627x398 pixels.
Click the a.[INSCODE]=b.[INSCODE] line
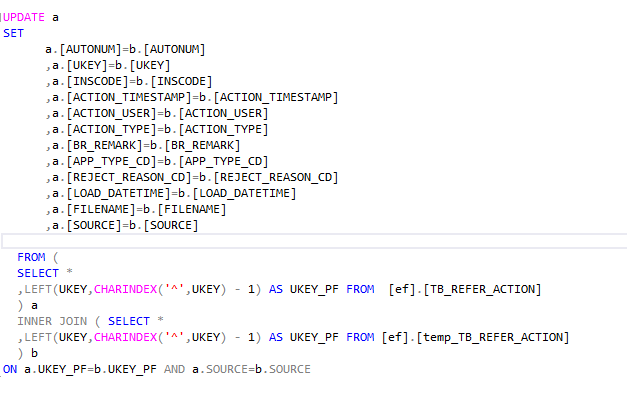(x=129, y=81)
